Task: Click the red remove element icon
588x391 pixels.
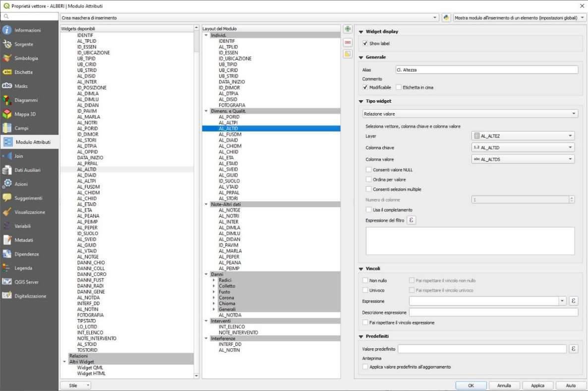Action: pyautogui.click(x=348, y=42)
